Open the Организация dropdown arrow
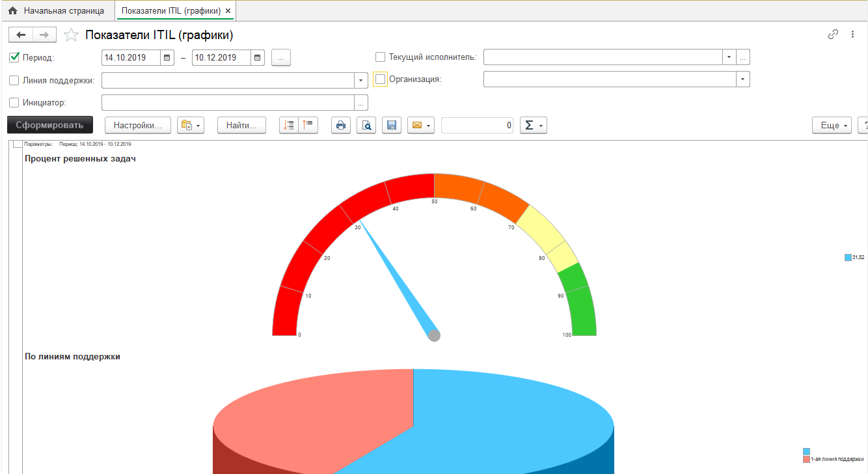Screen dimensions: 868x474 [x=742, y=79]
